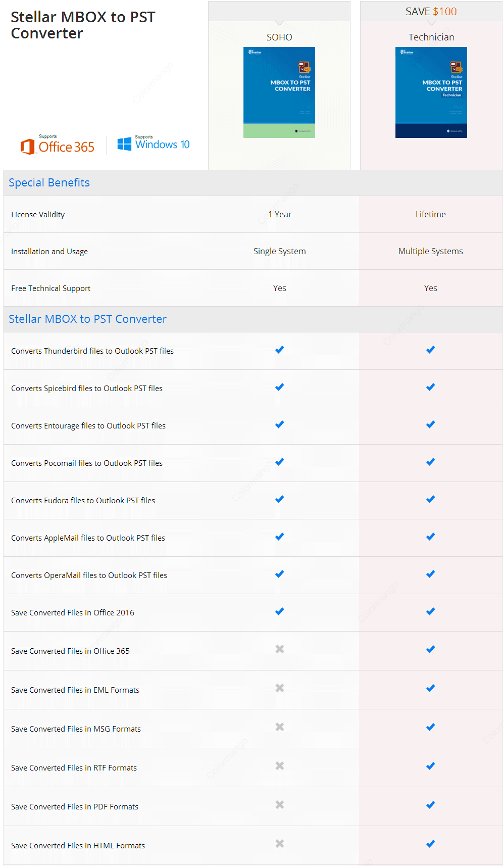Click 'Save Converted Files in RTF Formats'
504x866 pixels.
(74, 768)
